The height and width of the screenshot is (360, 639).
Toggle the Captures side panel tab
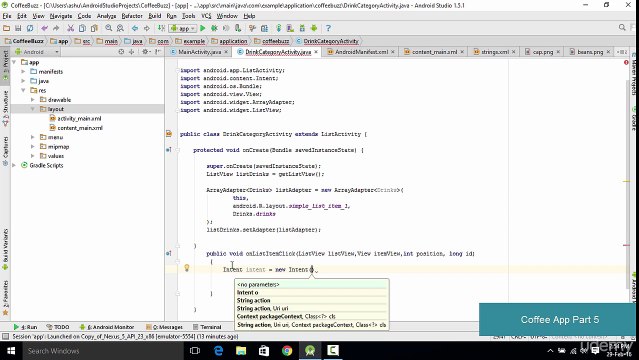pyautogui.click(x=5, y=151)
